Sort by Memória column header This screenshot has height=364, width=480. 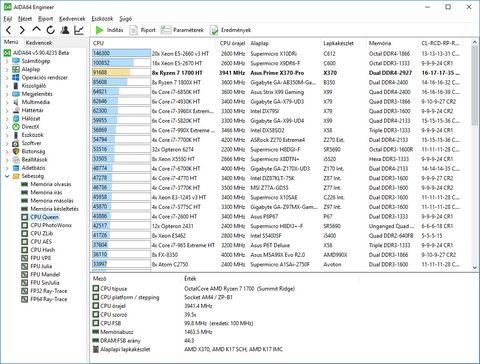[392, 43]
